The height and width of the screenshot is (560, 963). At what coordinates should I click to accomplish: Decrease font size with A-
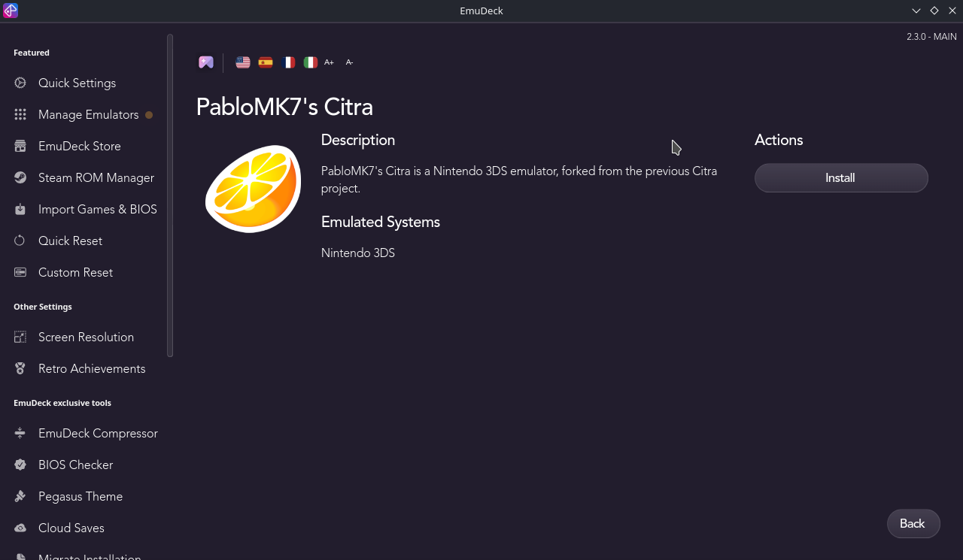(349, 62)
